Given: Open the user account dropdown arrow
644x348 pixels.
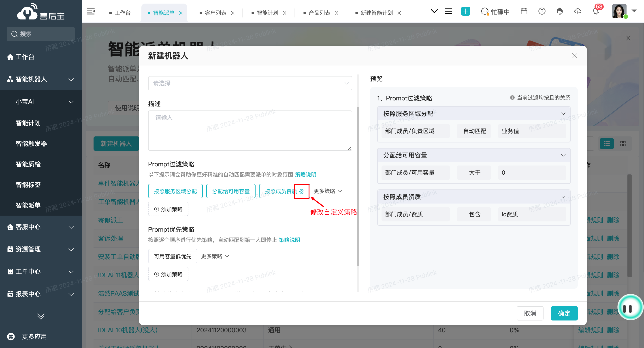Looking at the screenshot, I should point(634,11).
